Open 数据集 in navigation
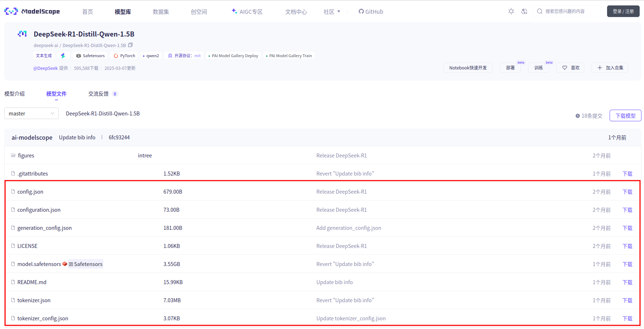644x329 pixels. [x=161, y=12]
